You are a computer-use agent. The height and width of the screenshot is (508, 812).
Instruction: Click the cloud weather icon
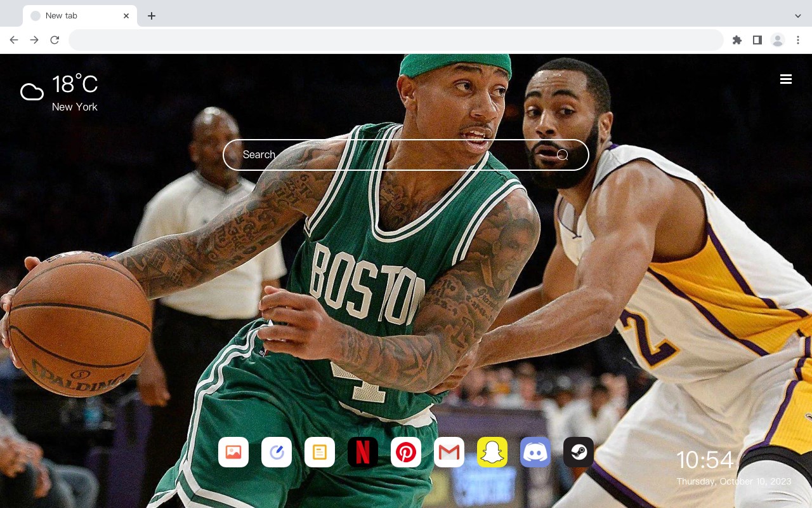pos(32,92)
